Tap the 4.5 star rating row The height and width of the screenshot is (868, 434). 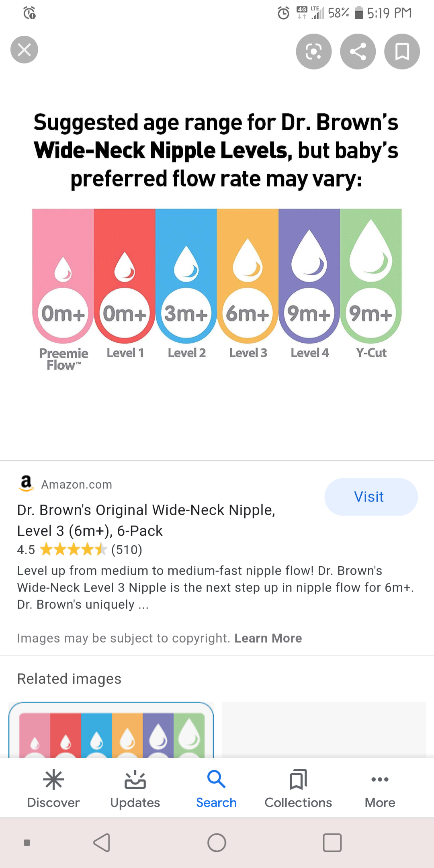[80, 549]
